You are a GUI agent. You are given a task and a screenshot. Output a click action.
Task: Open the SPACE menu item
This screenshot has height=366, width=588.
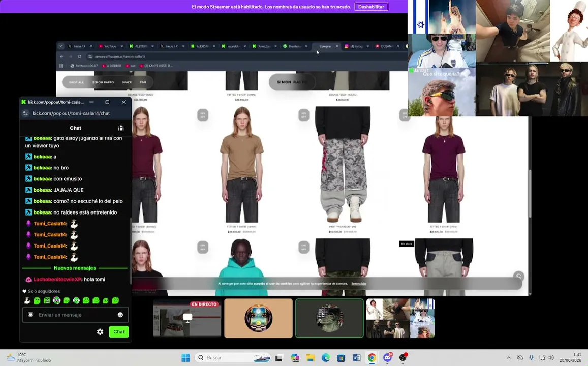pyautogui.click(x=127, y=82)
